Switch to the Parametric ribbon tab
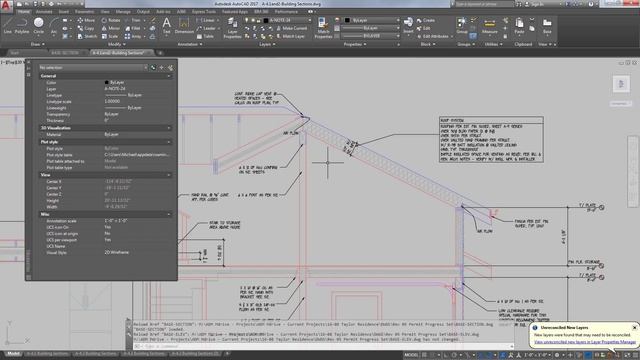The width and height of the screenshot is (640, 360). click(x=84, y=12)
